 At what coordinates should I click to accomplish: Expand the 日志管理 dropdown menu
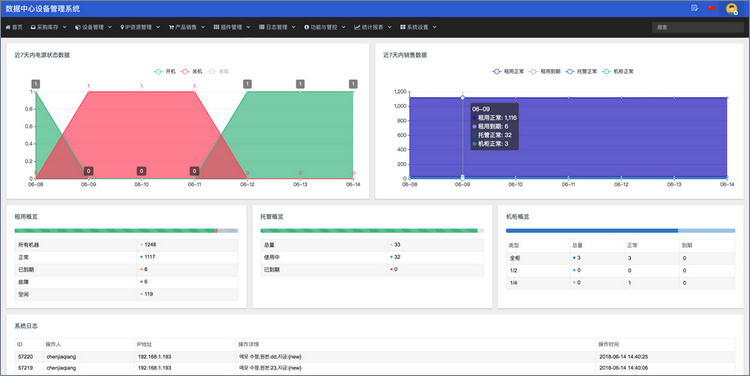[277, 27]
